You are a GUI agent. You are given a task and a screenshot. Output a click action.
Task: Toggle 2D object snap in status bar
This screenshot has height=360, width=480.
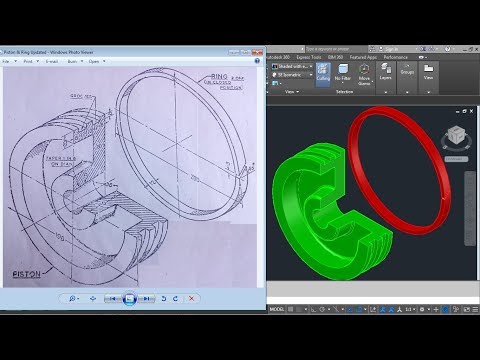tap(359, 309)
